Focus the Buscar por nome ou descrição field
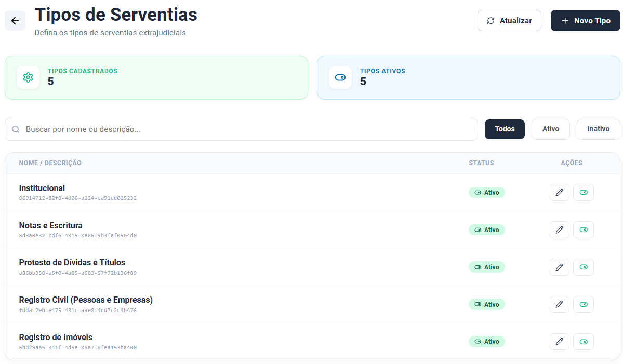Viewport: 623px width, 364px height. [x=241, y=129]
